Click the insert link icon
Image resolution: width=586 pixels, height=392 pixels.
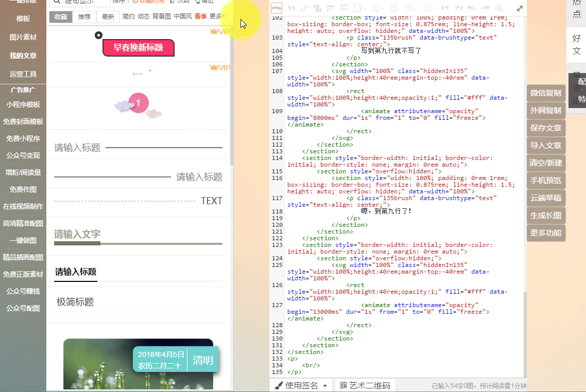(304, 8)
